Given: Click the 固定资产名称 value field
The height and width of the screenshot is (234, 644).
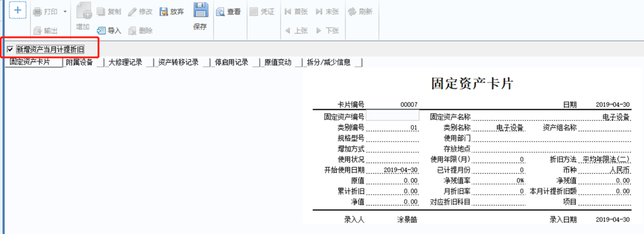Looking at the screenshot, I should (551, 117).
